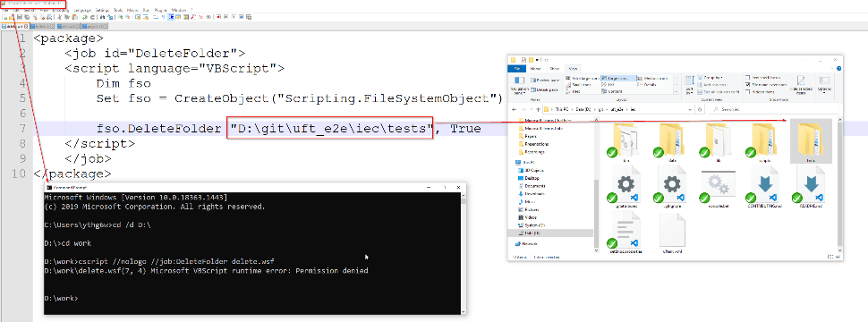This screenshot has height=322, width=868.
Task: Click the New file icon in Notepad++ toolbar
Action: [x=4, y=17]
